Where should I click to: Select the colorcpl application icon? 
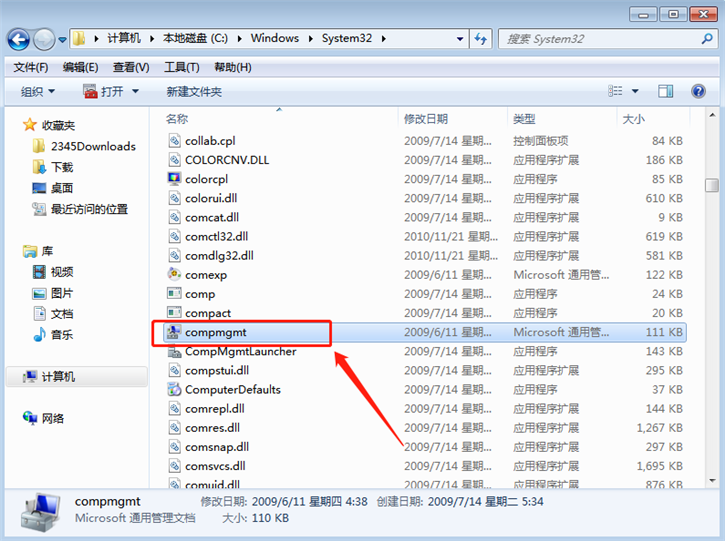pyautogui.click(x=174, y=178)
